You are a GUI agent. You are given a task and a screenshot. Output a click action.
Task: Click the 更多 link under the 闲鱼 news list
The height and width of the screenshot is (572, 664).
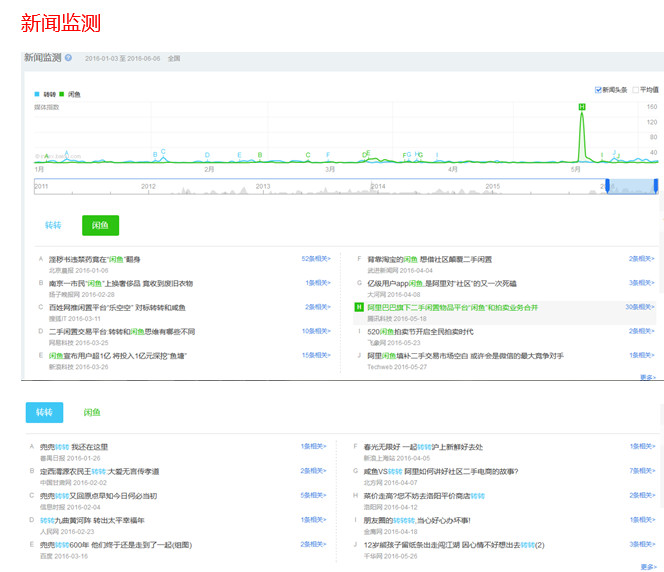click(x=648, y=377)
